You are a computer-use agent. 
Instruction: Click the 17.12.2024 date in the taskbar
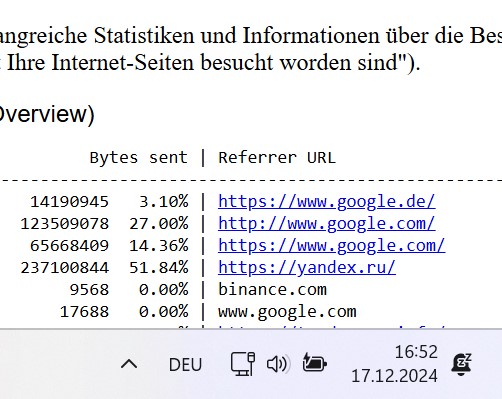(394, 376)
